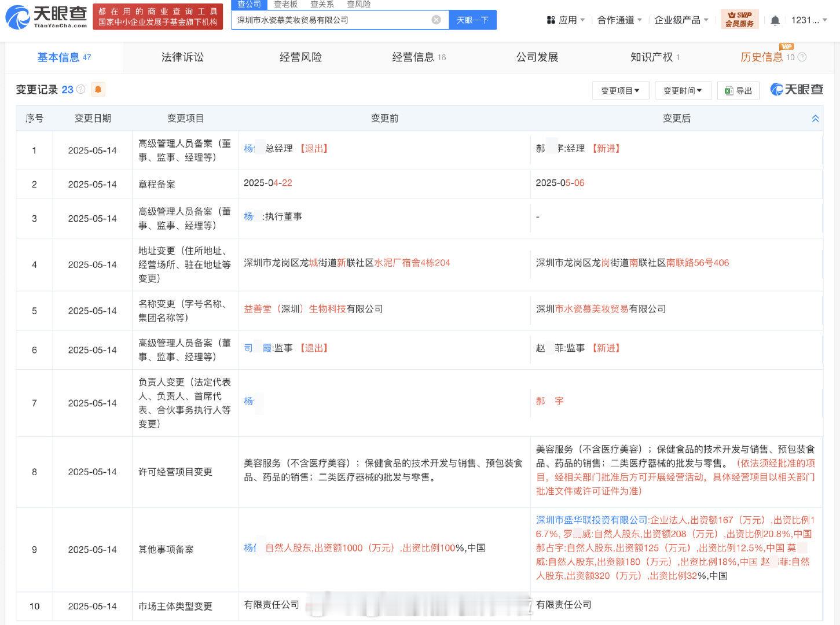
Task: Click the 变更后 column header
Action: [676, 118]
